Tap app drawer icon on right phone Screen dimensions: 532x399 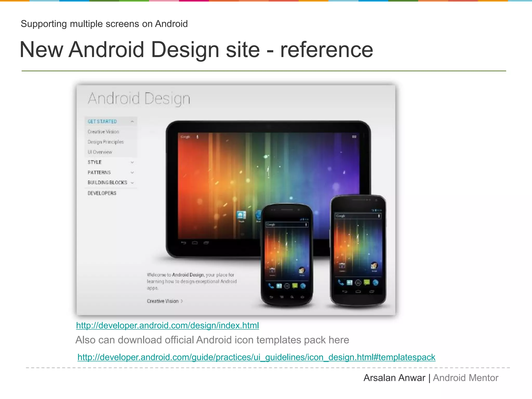click(358, 283)
